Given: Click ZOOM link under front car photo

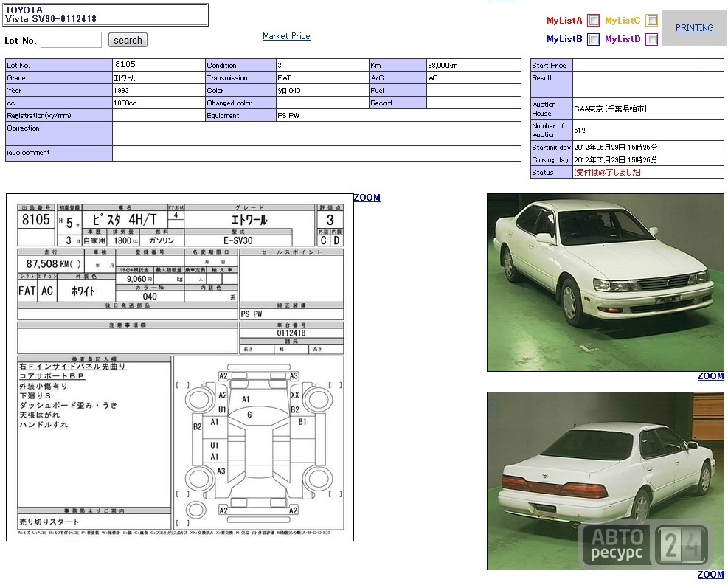Looking at the screenshot, I should pos(710,376).
